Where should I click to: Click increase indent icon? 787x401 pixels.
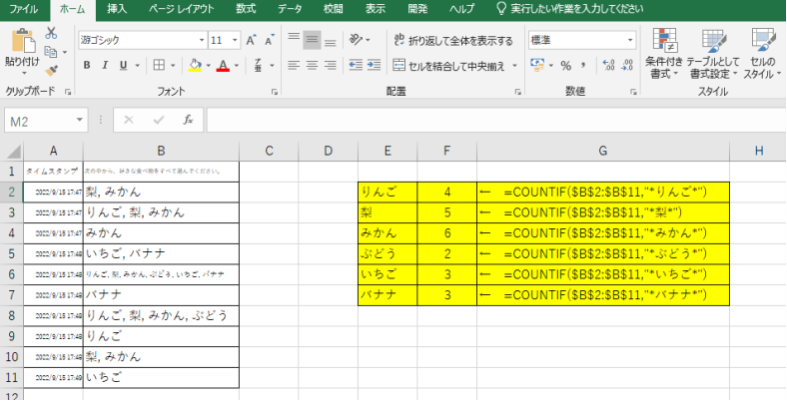point(374,65)
